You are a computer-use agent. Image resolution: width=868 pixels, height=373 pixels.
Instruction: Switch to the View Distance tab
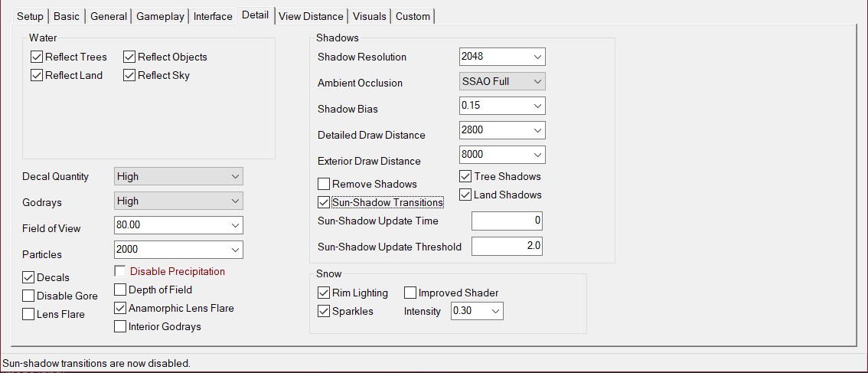[311, 16]
